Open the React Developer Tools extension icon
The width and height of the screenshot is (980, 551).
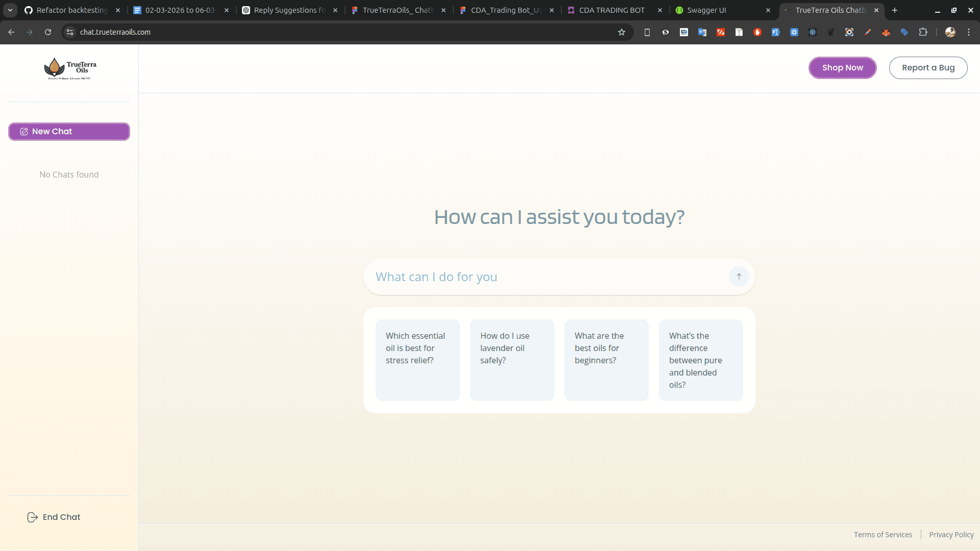coord(812,32)
